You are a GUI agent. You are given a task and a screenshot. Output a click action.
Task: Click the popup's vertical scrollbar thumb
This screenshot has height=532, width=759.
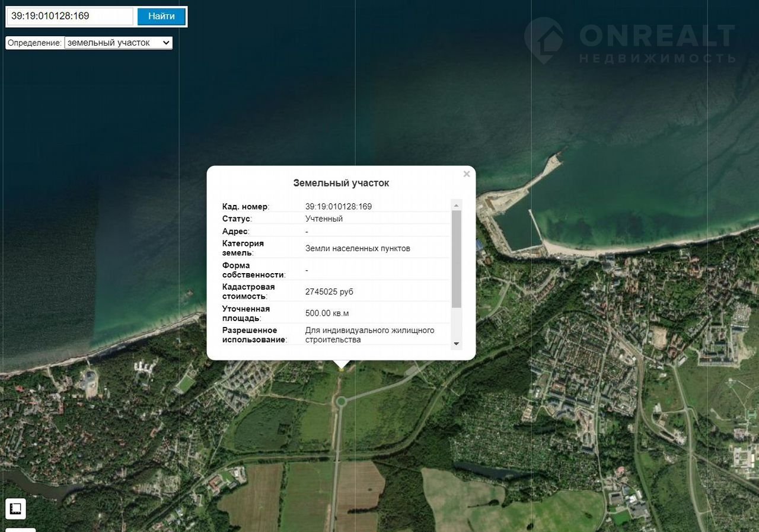[456, 259]
